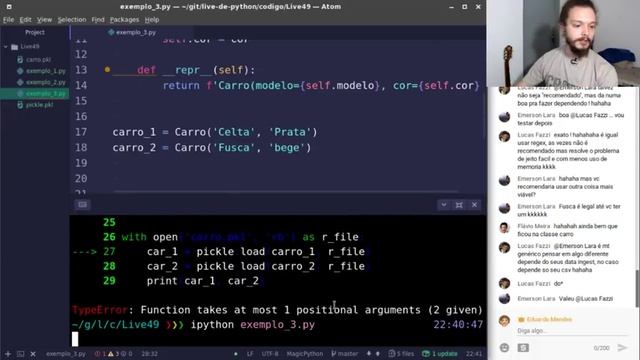Click the Super Chat money icon

523,348
